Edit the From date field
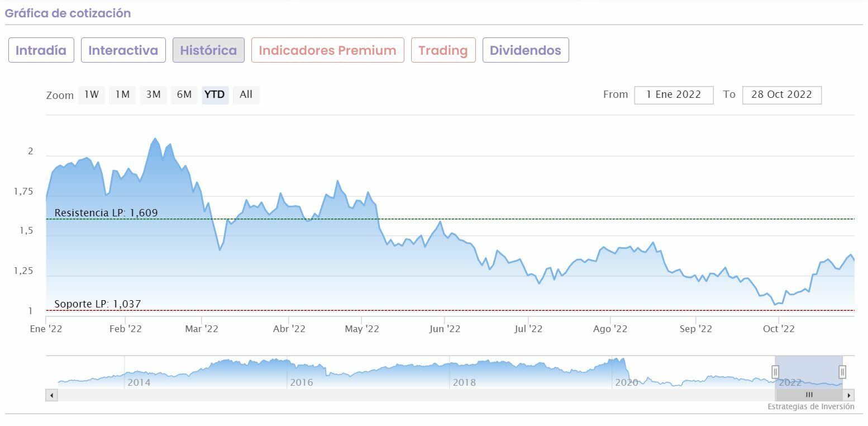868x426 pixels. tap(674, 95)
